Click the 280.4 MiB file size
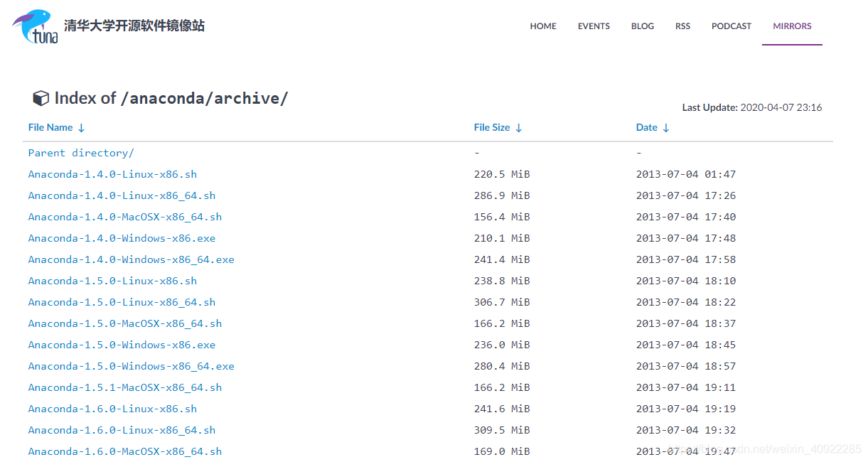The height and width of the screenshot is (462, 868). [x=502, y=366]
